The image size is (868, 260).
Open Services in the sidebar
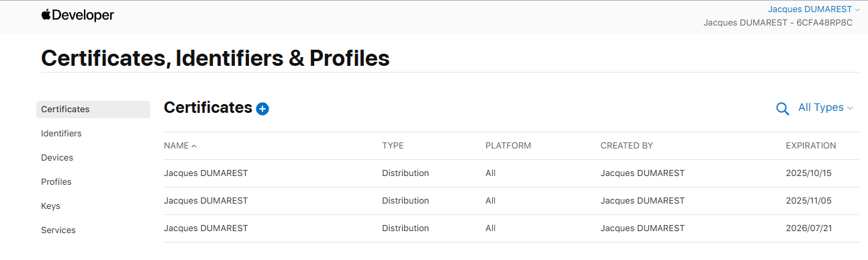[58, 230]
